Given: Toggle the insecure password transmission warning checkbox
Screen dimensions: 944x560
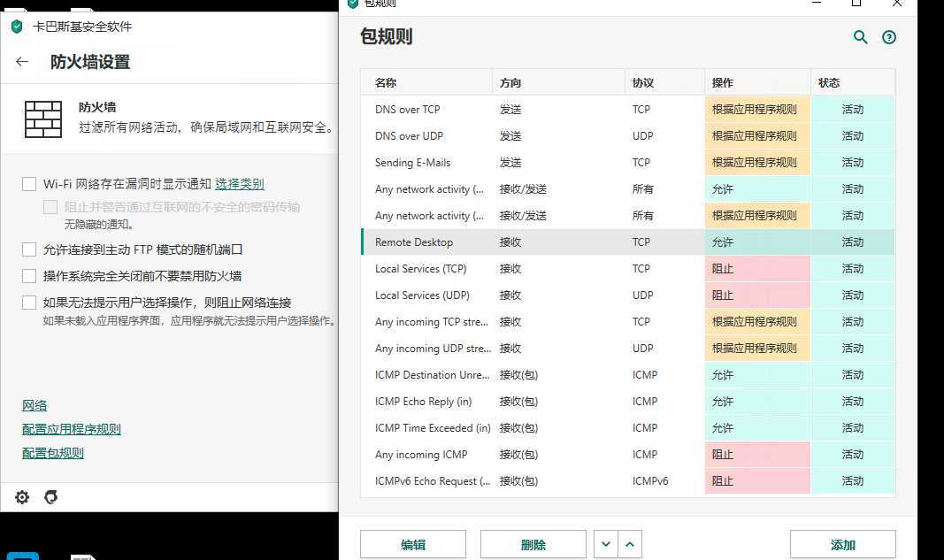Looking at the screenshot, I should pyautogui.click(x=50, y=207).
